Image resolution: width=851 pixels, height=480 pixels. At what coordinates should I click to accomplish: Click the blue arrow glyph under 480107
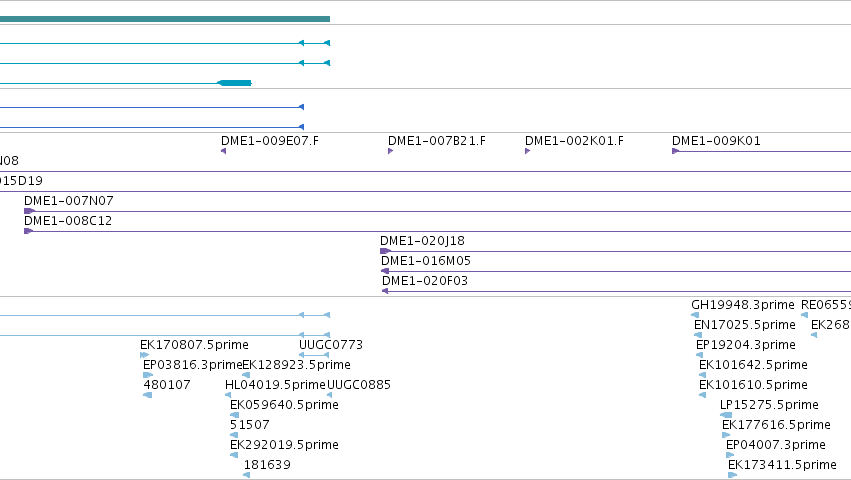[148, 395]
